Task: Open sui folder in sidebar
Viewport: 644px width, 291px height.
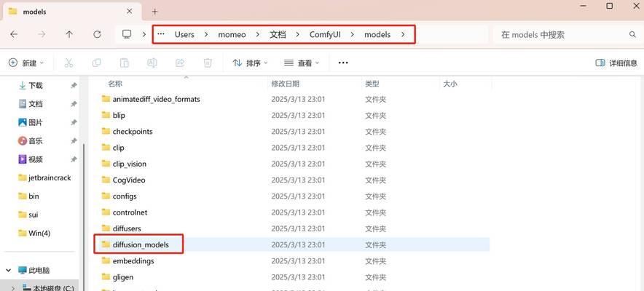Action: (x=28, y=215)
